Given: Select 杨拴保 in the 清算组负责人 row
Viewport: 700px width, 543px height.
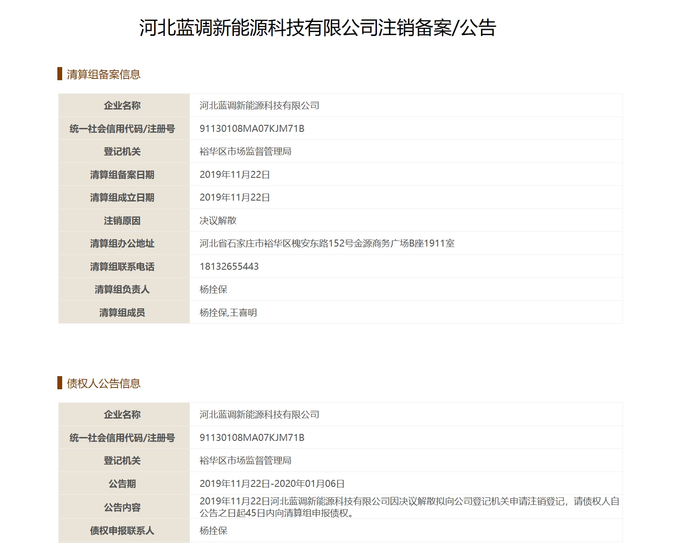Looking at the screenshot, I should tap(213, 289).
